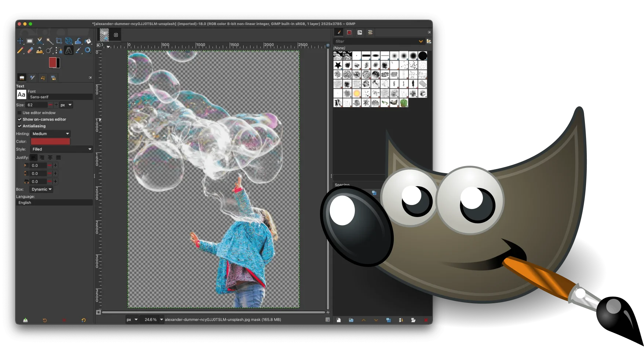The width and height of the screenshot is (644, 352).
Task: Select the bubble image thumbnail tab
Action: (x=105, y=35)
